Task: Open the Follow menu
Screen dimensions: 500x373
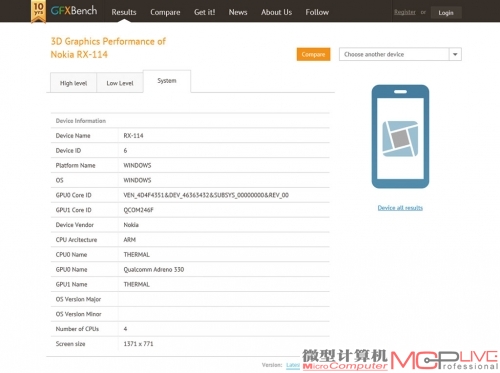Action: [x=317, y=12]
